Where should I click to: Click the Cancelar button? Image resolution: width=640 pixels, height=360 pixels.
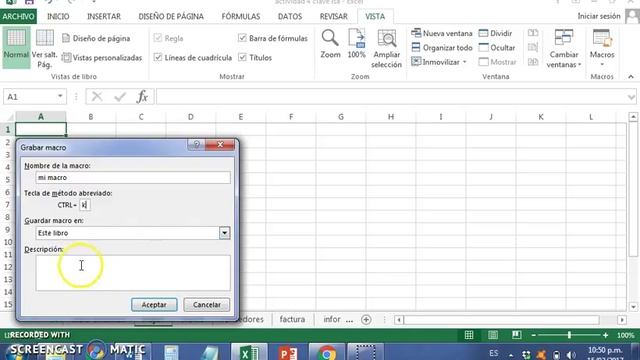pos(207,304)
